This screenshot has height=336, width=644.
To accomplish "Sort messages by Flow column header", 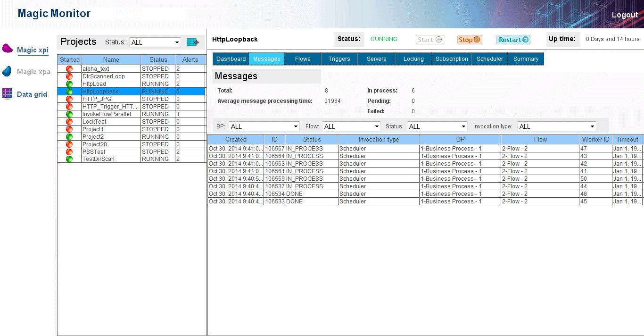I will 540,140.
